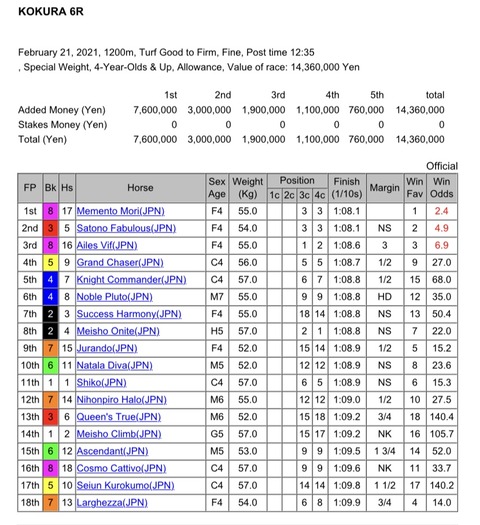Open the Seiun Kurokumo(JPN) horse link
This screenshot has height=525, width=480.
click(125, 485)
